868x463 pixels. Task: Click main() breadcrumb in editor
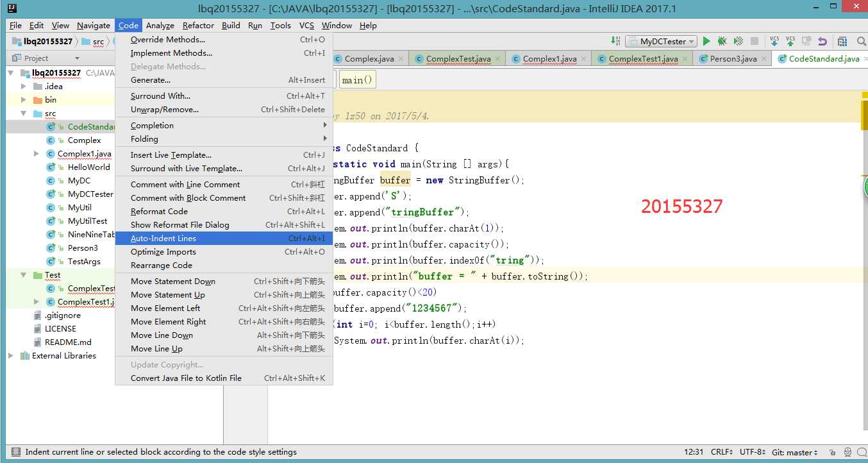point(357,80)
